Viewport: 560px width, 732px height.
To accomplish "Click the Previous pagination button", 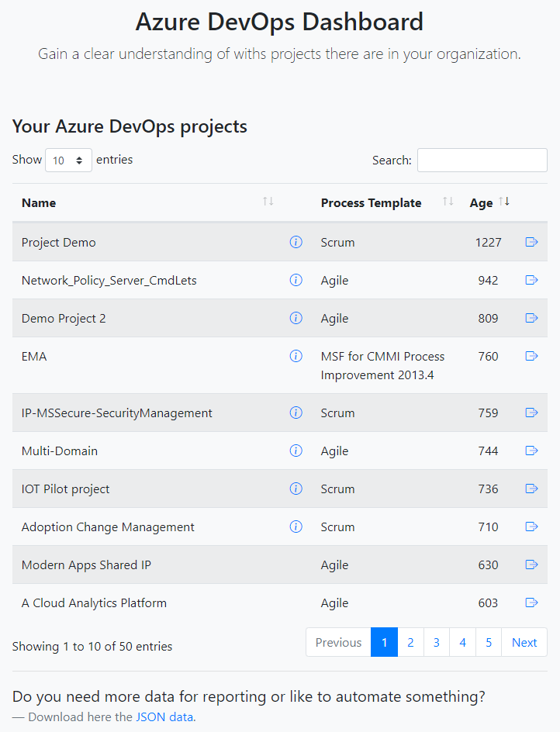I will tap(339, 642).
